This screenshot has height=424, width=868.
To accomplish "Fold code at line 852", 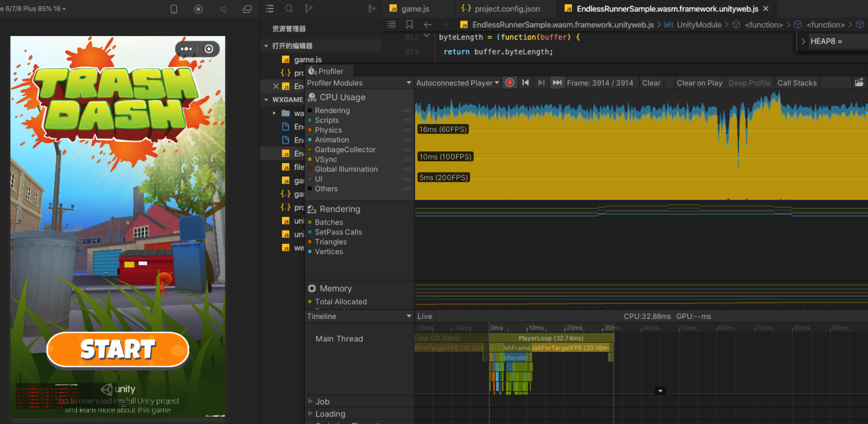I will pos(427,35).
